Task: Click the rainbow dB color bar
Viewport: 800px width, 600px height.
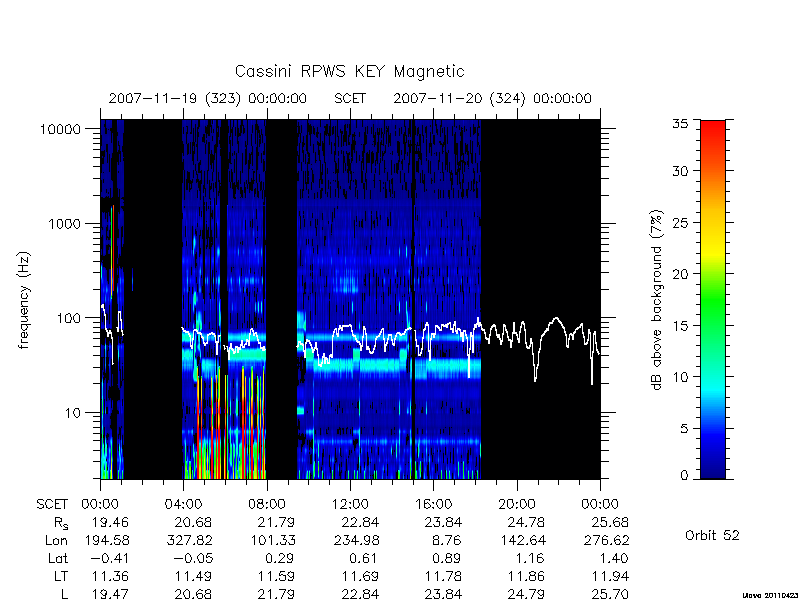Action: click(x=713, y=299)
